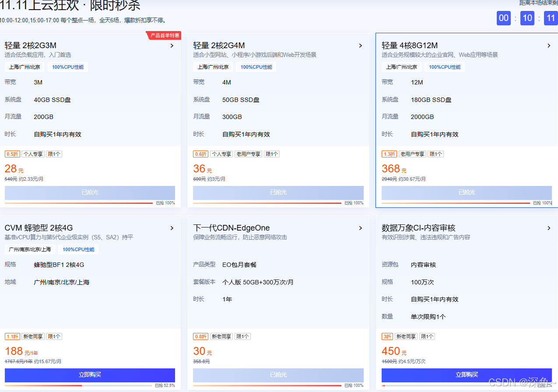This screenshot has height=392, width=558.
Task: Click the 约30.67元/月 price note
Action: click(412, 179)
